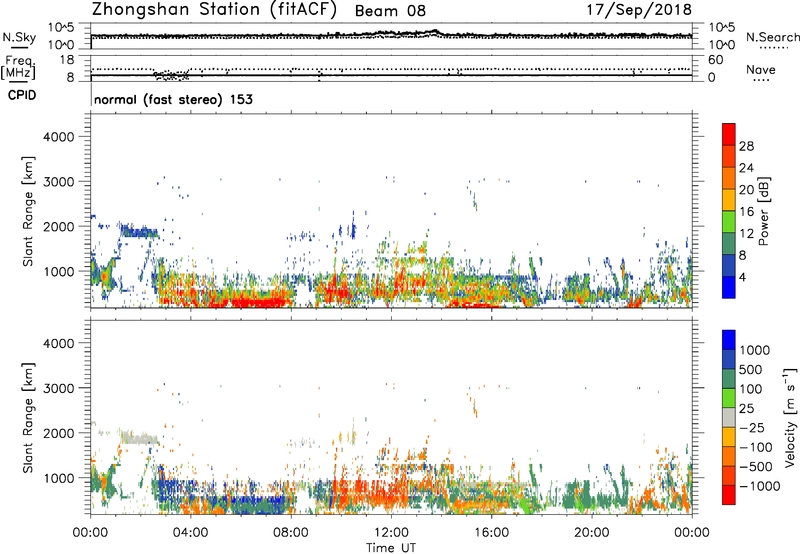Click the 'Freq. [MHz]' axis label
Image resolution: width=800 pixels, height=554 pixels.
(x=18, y=68)
